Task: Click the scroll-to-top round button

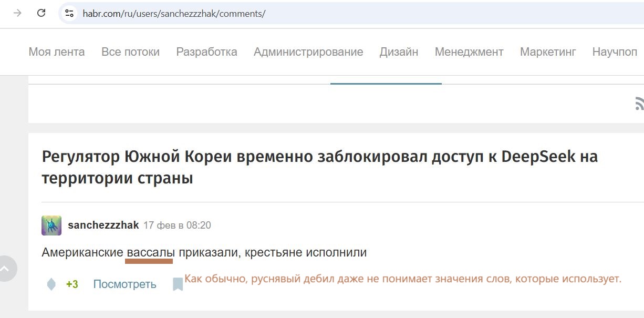Action: (x=6, y=269)
